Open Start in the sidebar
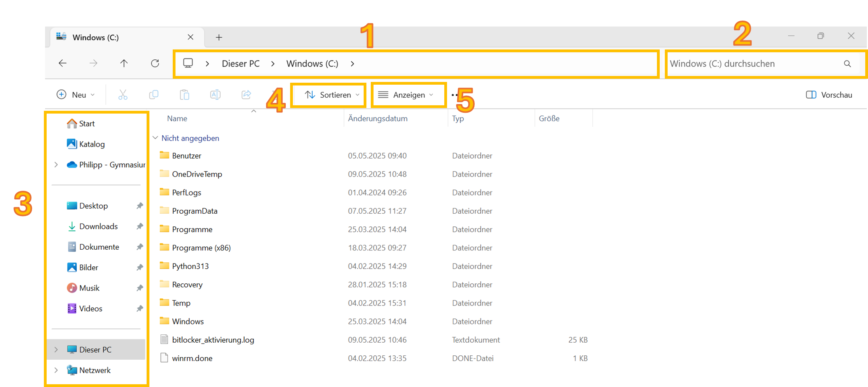Image resolution: width=868 pixels, height=387 pixels. pos(87,123)
